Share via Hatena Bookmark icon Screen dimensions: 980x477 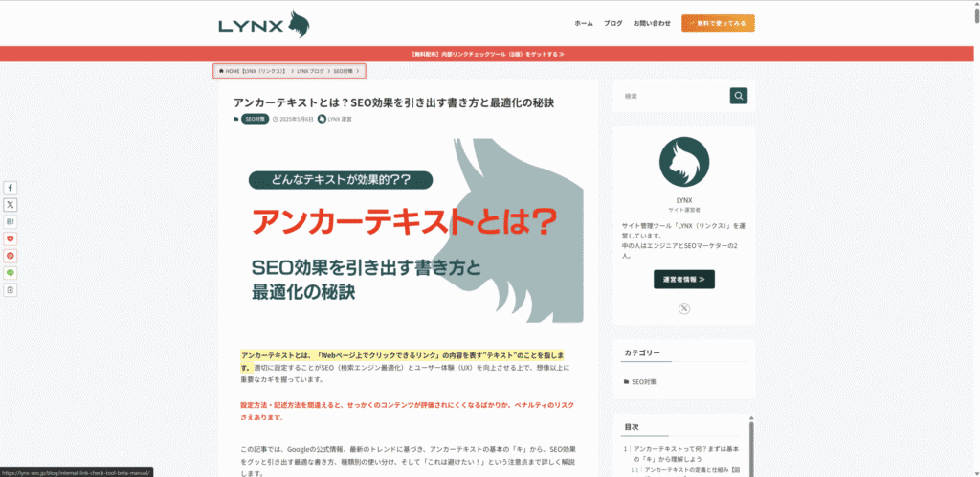click(x=10, y=221)
